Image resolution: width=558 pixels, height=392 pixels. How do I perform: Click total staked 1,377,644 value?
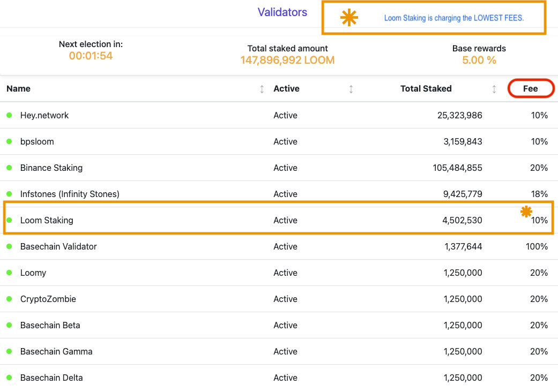click(x=463, y=247)
